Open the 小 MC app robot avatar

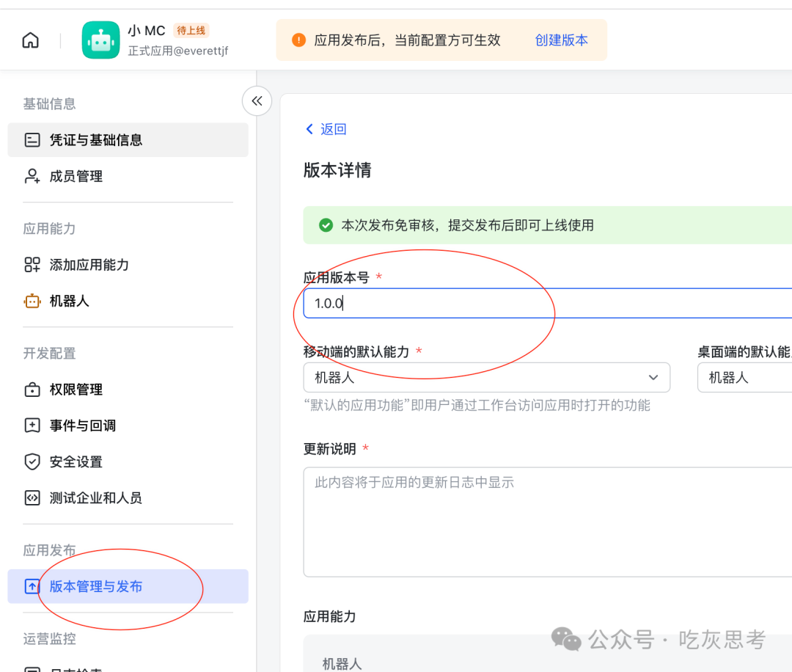[x=101, y=40]
